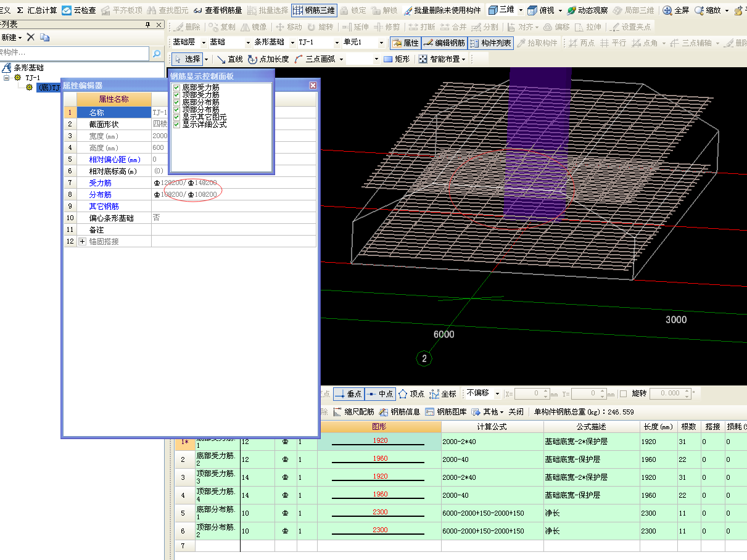
Task: Toggle 垂点 perpendicular snap
Action: (x=348, y=393)
